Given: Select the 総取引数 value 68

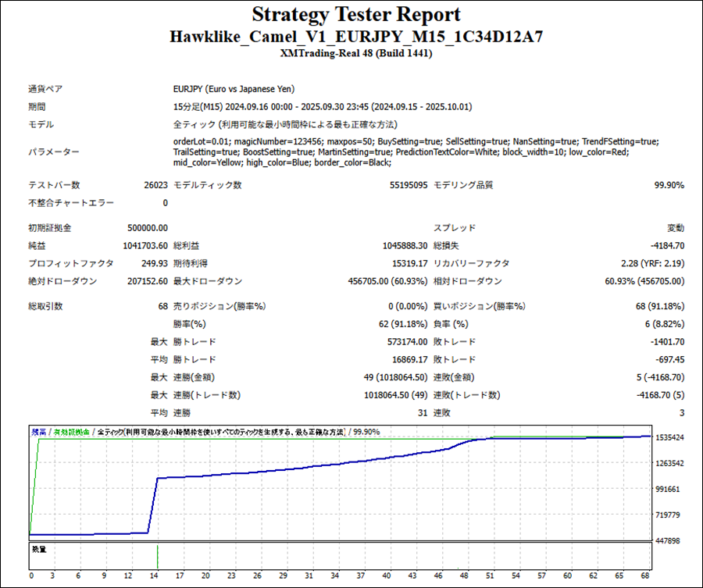Looking at the screenshot, I should (x=162, y=306).
